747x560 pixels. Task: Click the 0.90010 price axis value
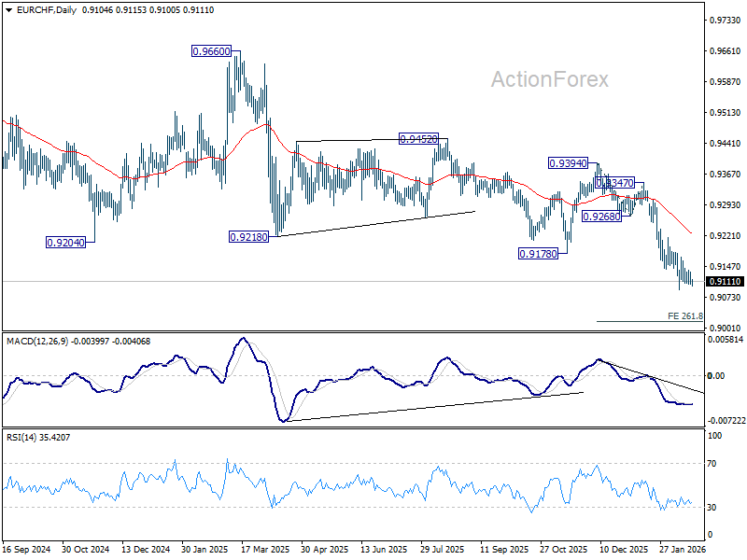tap(726, 328)
